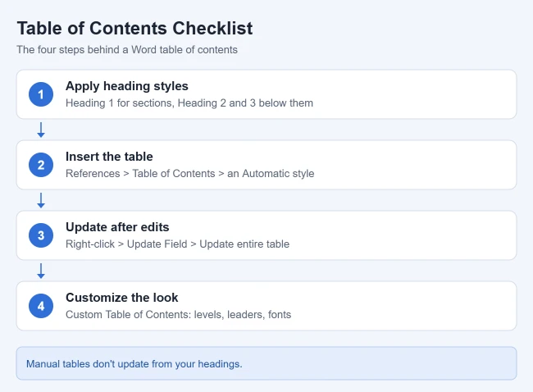Screen dimensions: 533x392
Task: Click subtitle 'The four steps behind a Word'
Action: pyautogui.click(x=127, y=50)
